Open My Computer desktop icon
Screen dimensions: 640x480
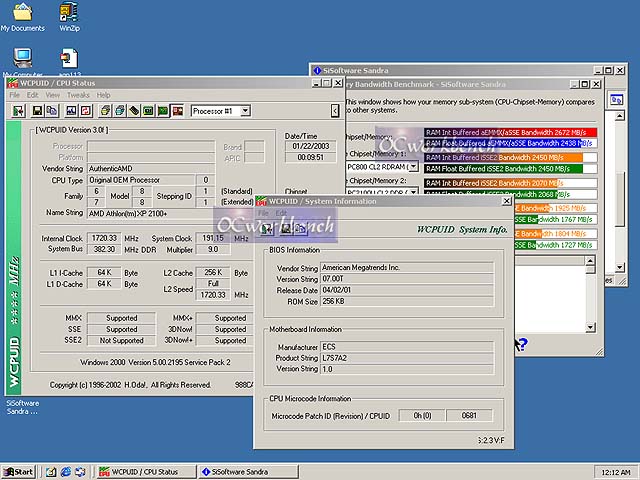(22, 62)
